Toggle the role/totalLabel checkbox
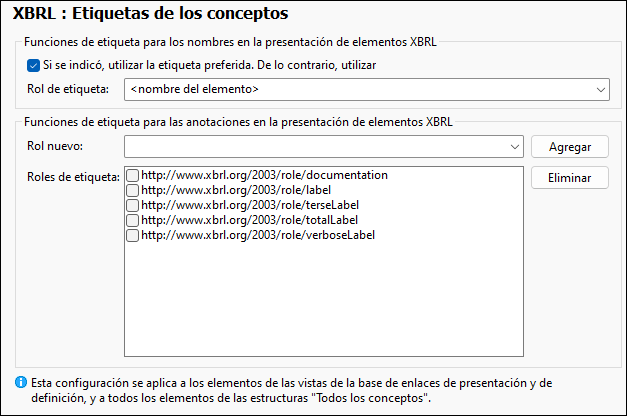 (x=132, y=220)
